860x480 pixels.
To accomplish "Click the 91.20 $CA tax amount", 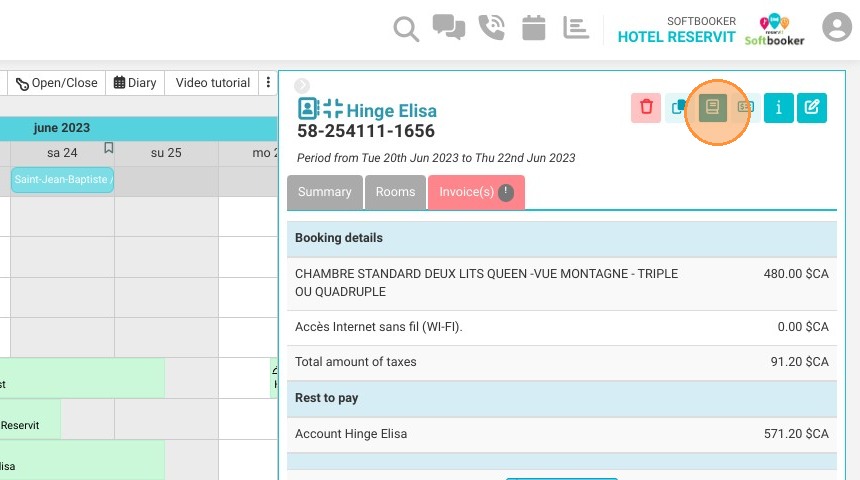I will (x=799, y=362).
